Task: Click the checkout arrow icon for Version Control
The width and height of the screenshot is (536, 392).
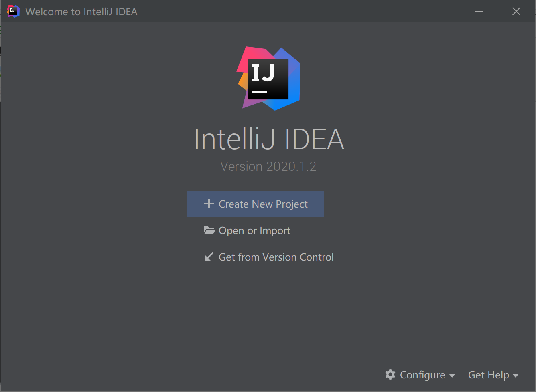Action: coord(209,257)
